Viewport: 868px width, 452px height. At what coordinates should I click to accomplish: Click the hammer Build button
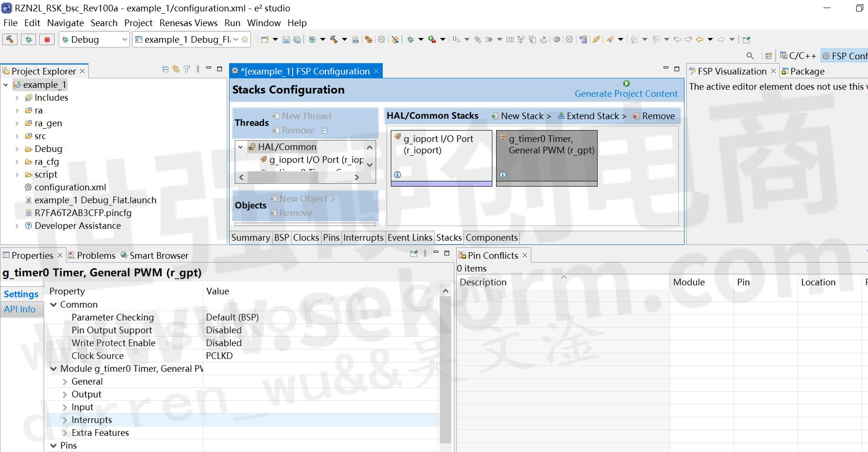pyautogui.click(x=9, y=39)
